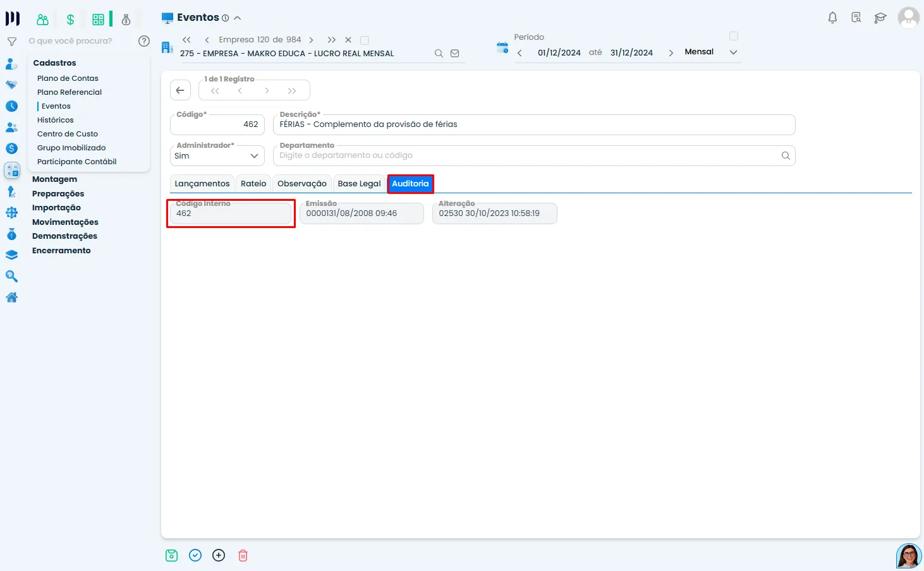
Task: Click the Makro logo icon
Action: click(x=13, y=19)
